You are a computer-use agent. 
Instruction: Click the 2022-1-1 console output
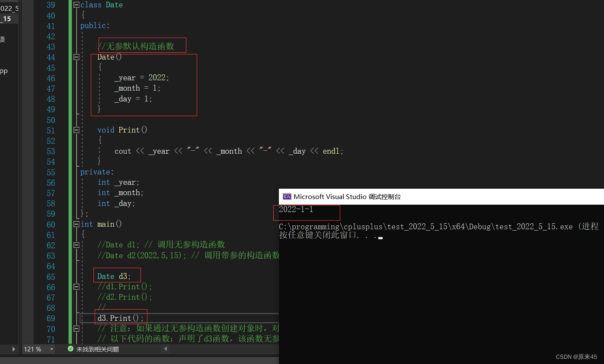296,209
